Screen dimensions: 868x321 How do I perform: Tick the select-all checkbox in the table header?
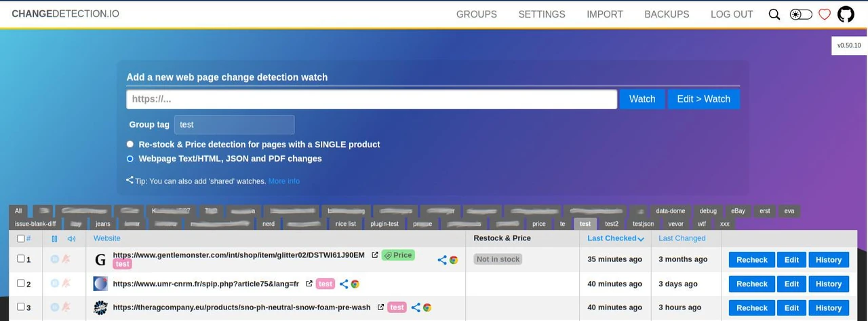(x=21, y=238)
